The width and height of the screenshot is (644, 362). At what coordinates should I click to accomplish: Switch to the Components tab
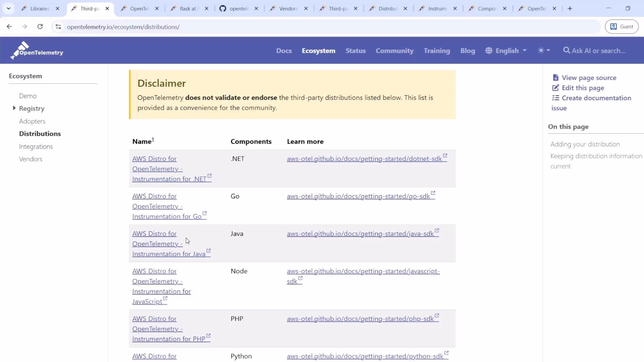click(487, 9)
